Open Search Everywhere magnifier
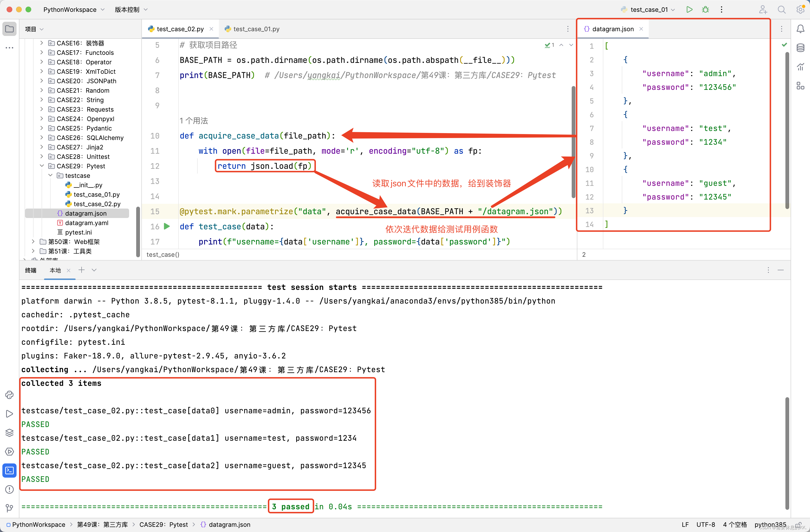This screenshot has width=810, height=532. point(782,9)
